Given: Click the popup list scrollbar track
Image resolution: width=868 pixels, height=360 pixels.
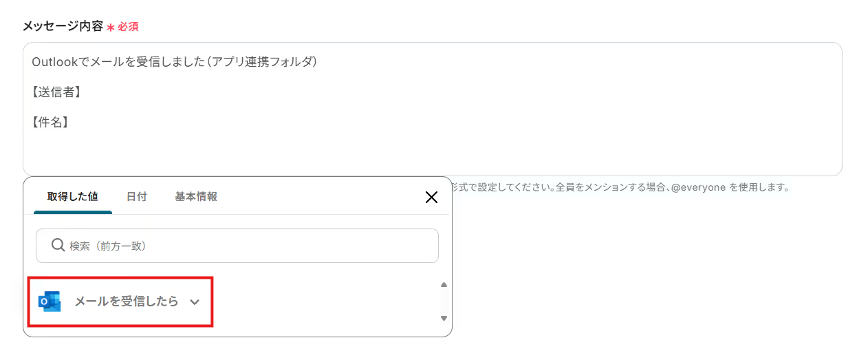Looking at the screenshot, I should [444, 301].
